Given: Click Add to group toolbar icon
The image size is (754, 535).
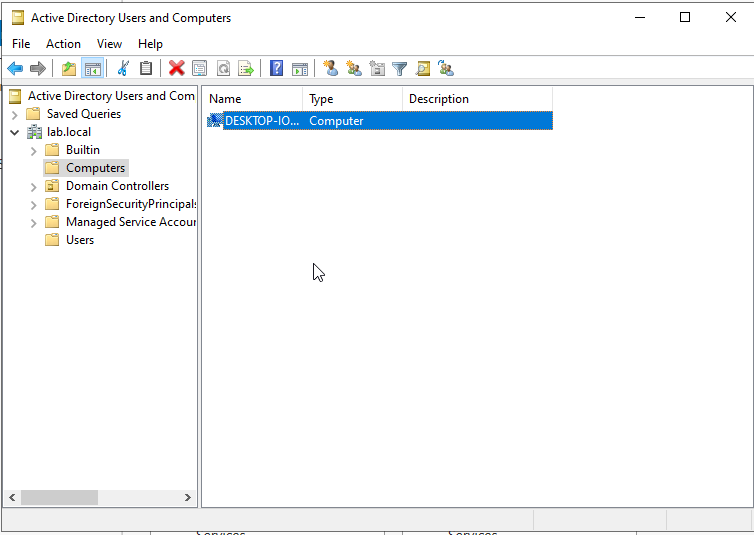Looking at the screenshot, I should point(446,68).
